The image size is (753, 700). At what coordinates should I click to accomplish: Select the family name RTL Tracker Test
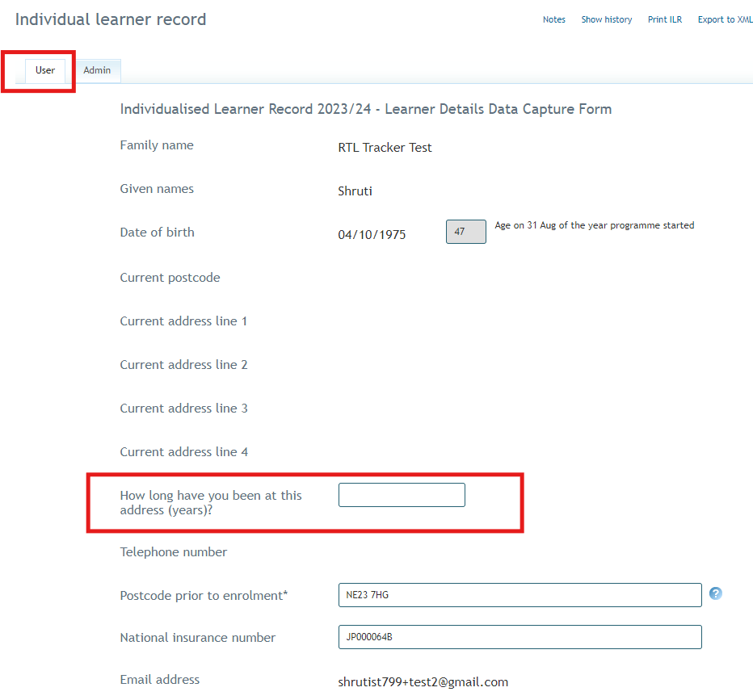(385, 147)
